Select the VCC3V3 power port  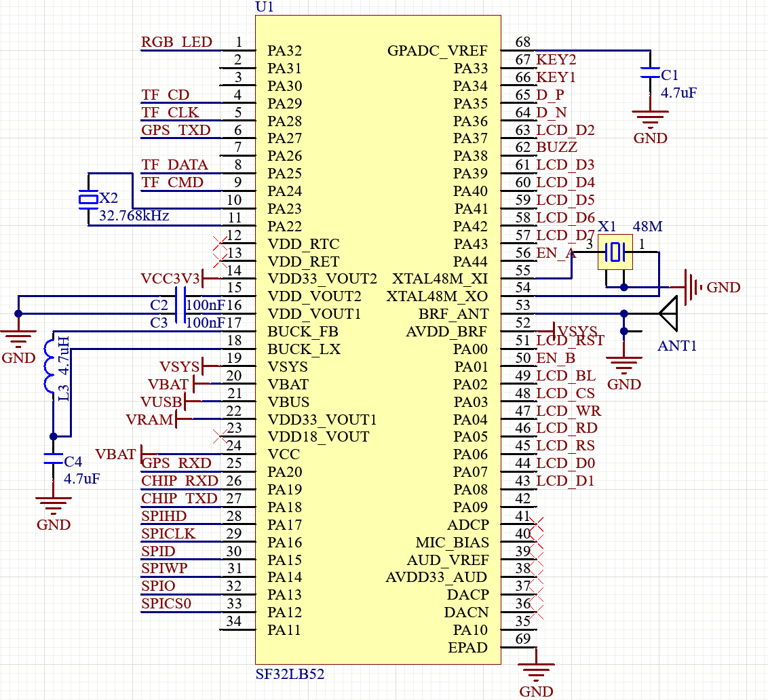click(x=171, y=279)
